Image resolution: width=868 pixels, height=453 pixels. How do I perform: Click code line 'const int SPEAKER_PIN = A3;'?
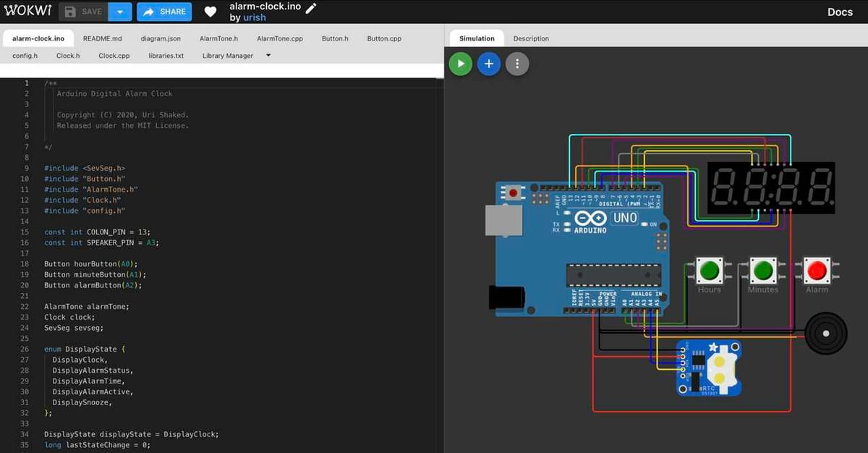tap(101, 242)
